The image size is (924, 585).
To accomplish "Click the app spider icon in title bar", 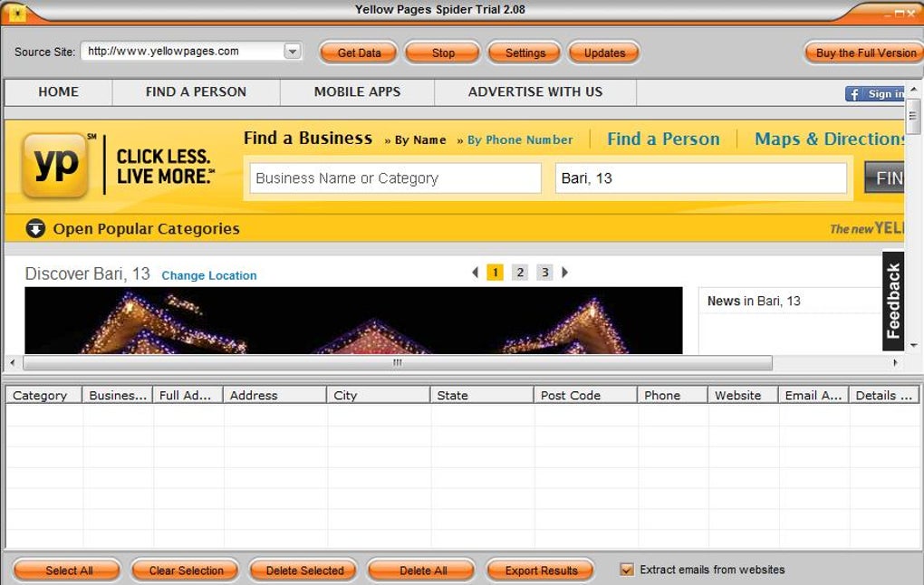I will click(17, 13).
